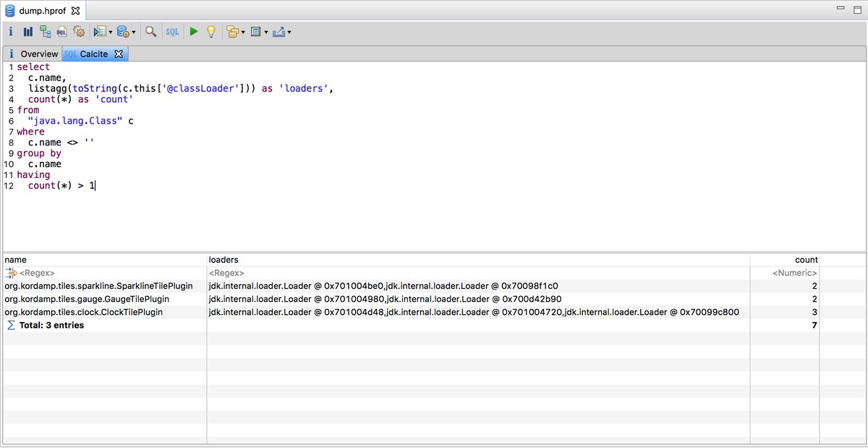
Task: Click the group results icon
Action: click(232, 32)
